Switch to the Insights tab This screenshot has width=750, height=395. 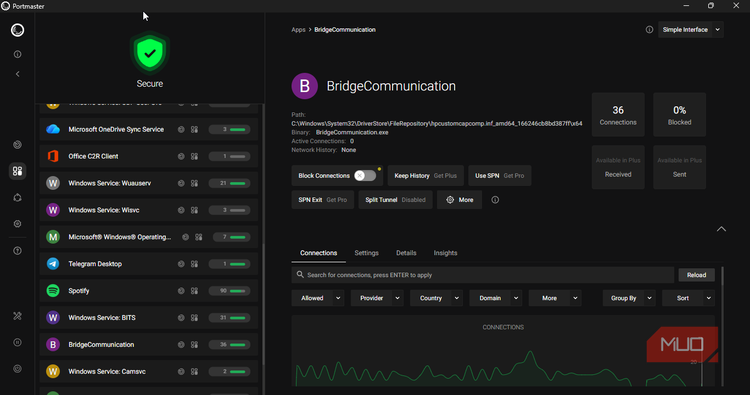[x=445, y=253]
